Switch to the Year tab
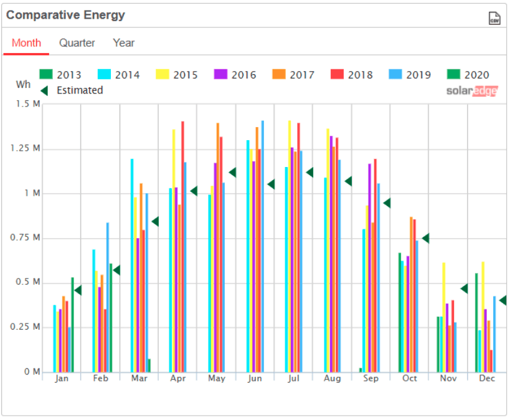The width and height of the screenshot is (510, 420). 123,43
